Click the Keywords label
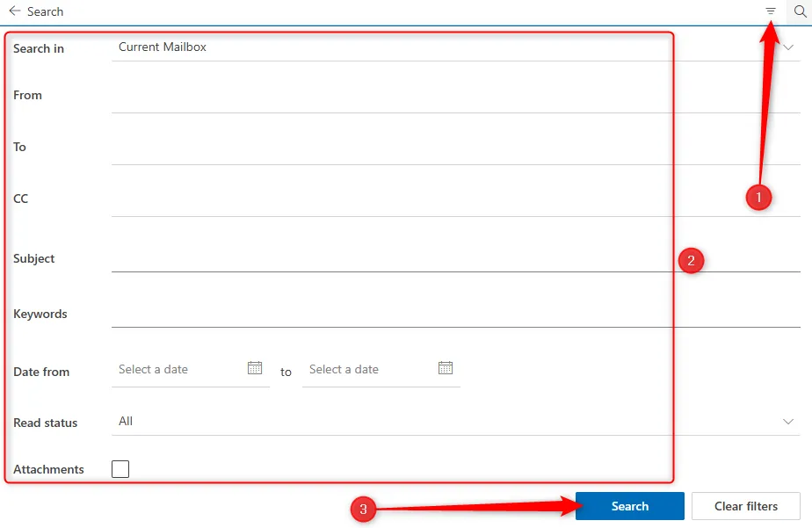812x528 pixels. 40,315
